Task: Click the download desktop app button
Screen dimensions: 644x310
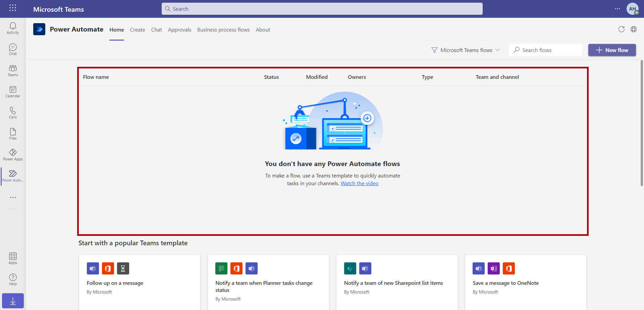Action: (13, 301)
